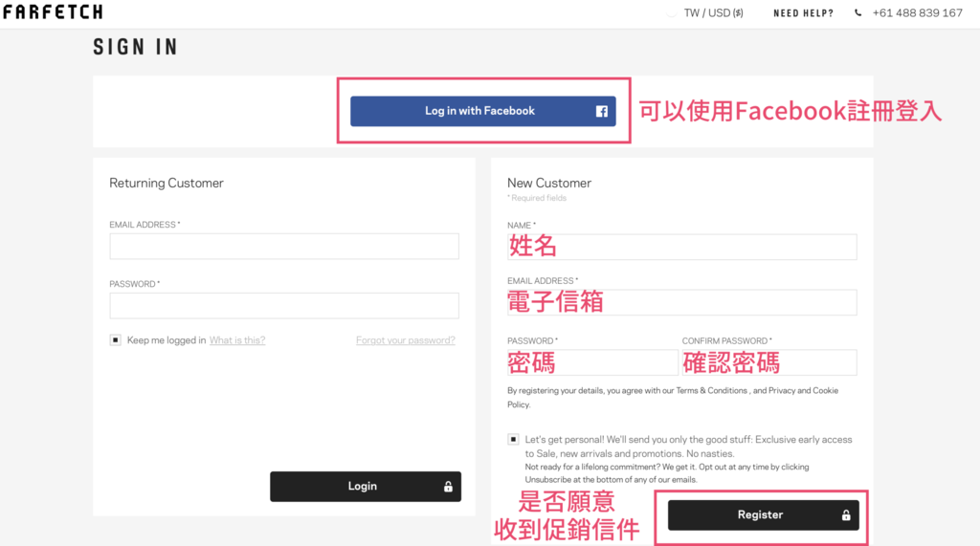
Task: Call the +61 488 839 167 phone number
Action: pyautogui.click(x=917, y=12)
